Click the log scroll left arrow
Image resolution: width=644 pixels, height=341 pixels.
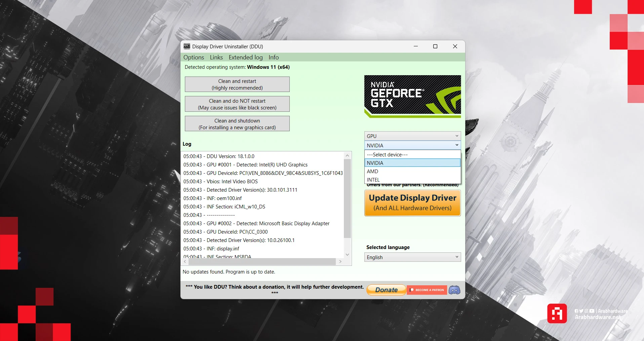[185, 261]
